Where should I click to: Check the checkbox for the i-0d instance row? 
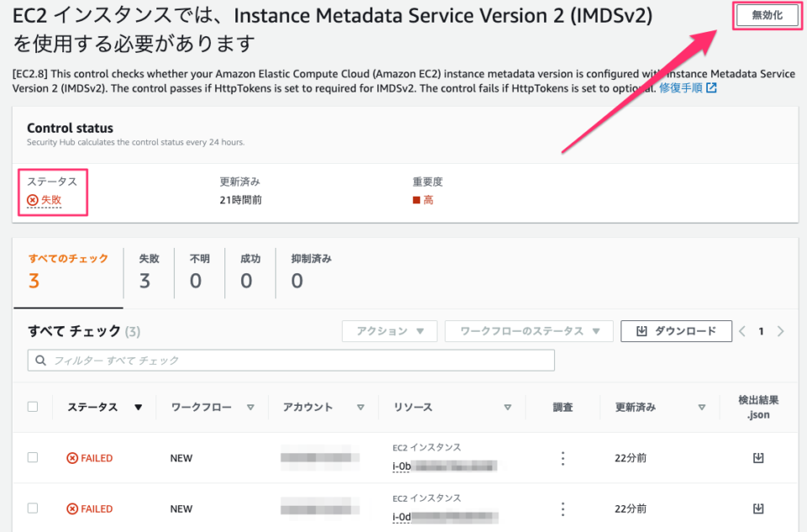click(33, 508)
